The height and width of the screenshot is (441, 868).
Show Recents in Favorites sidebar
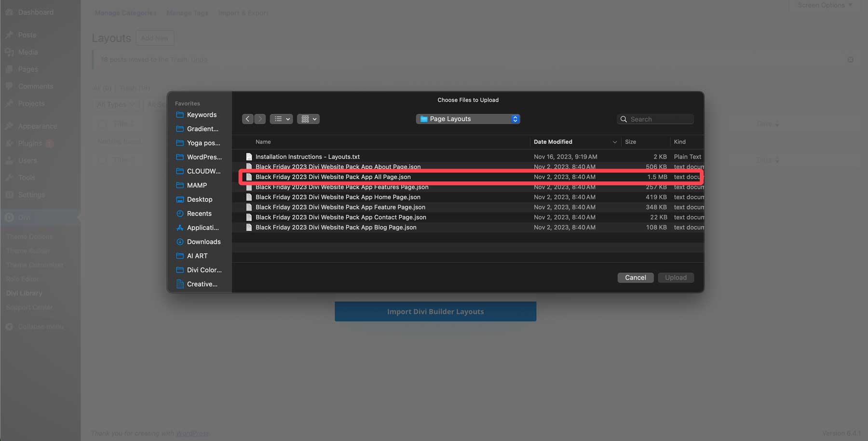(x=194, y=214)
